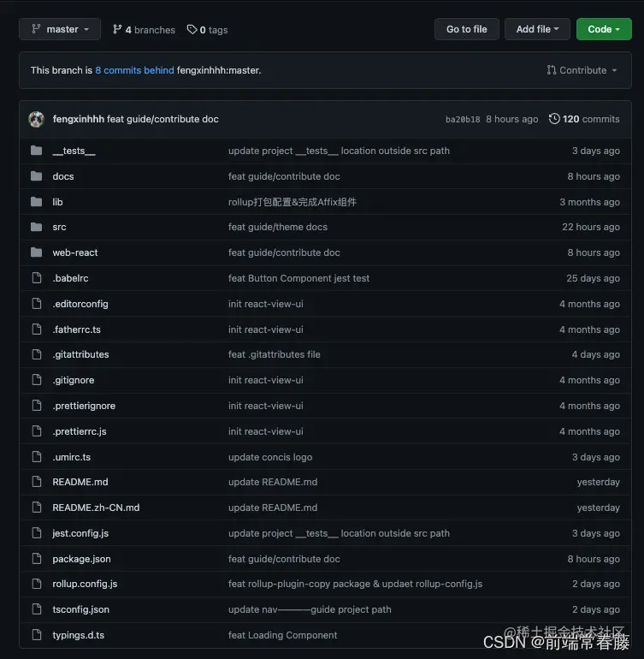Click the jest.config.js file icon
Image resolution: width=644 pixels, height=659 pixels.
coord(37,533)
